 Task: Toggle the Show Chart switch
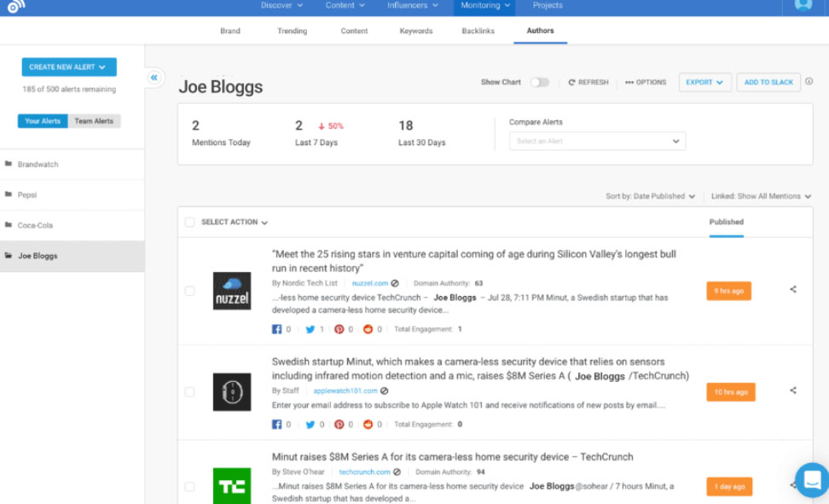pyautogui.click(x=540, y=82)
